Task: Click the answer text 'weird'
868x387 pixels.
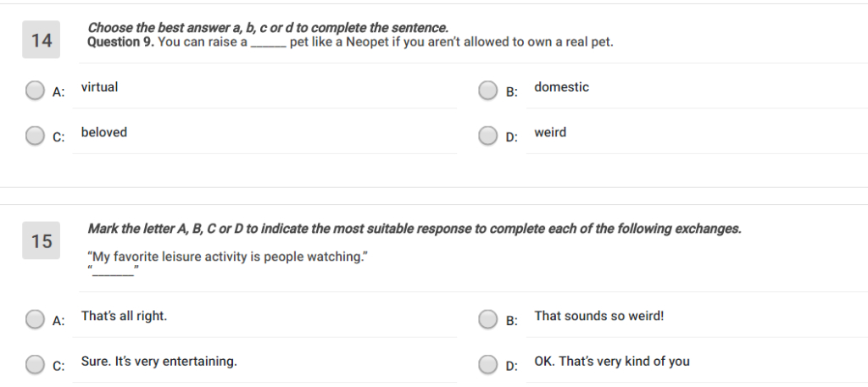Action: point(550,132)
